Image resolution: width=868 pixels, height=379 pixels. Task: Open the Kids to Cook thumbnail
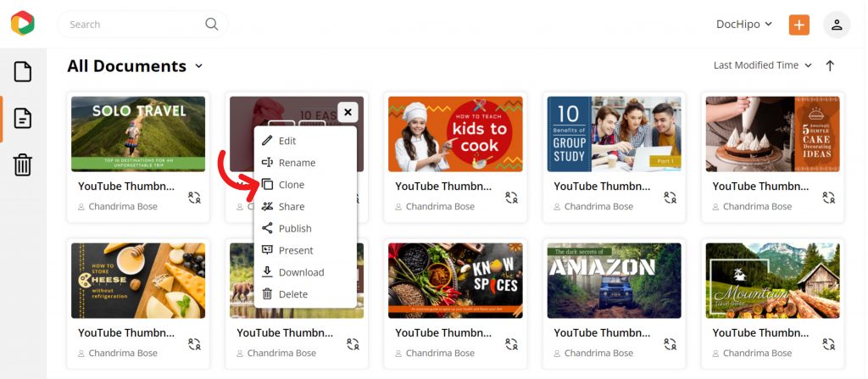click(455, 134)
